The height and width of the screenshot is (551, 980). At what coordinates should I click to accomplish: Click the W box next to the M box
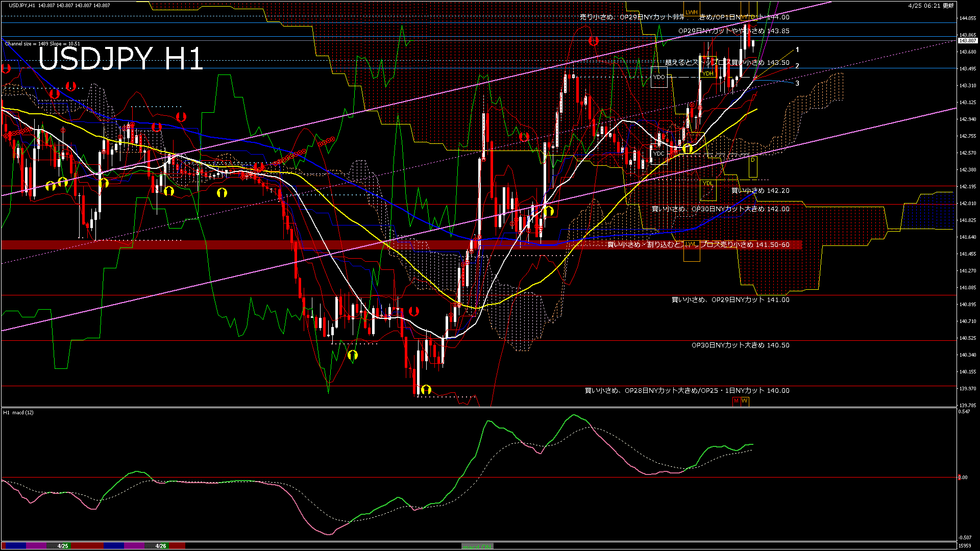point(744,401)
